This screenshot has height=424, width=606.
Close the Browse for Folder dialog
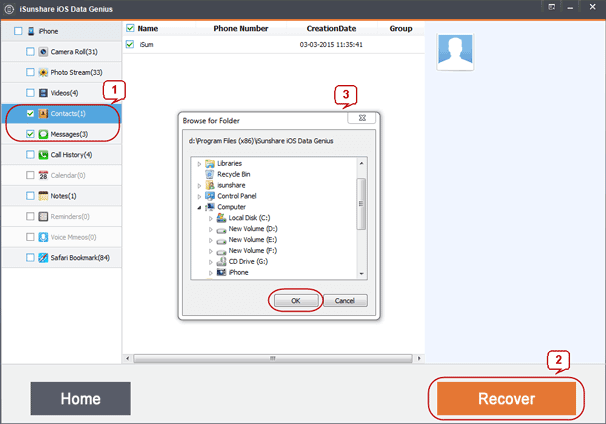(x=362, y=118)
